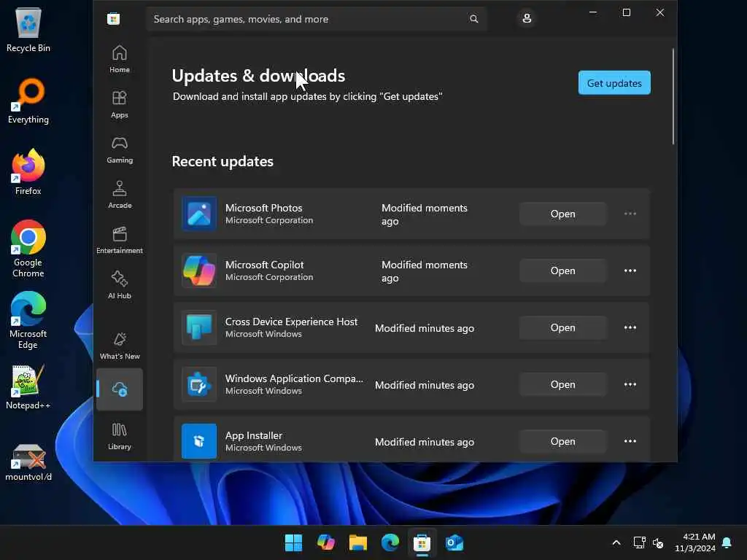This screenshot has height=560, width=747.
Task: Select the mountvol /d desktop shortcut
Action: pos(28,462)
